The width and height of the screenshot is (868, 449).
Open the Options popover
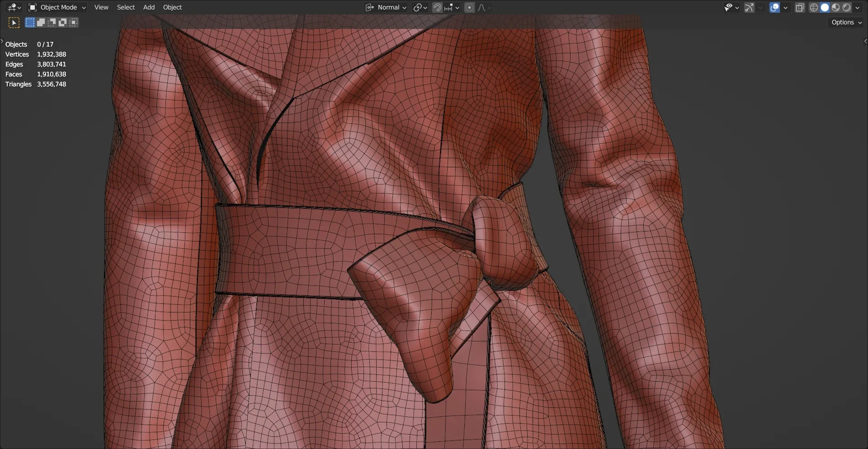point(846,22)
